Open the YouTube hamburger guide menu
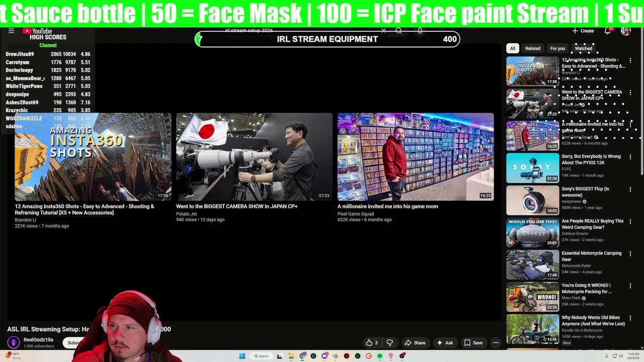 [11, 31]
